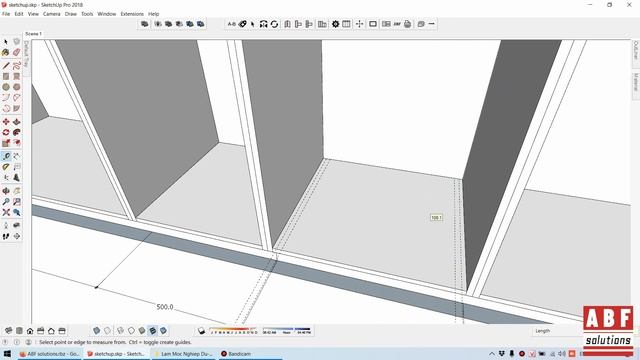Click sketchup.skp taskbar button

tap(116, 353)
